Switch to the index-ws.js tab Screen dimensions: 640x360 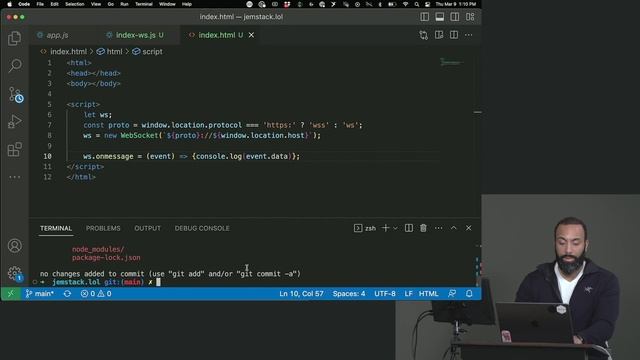pos(135,35)
